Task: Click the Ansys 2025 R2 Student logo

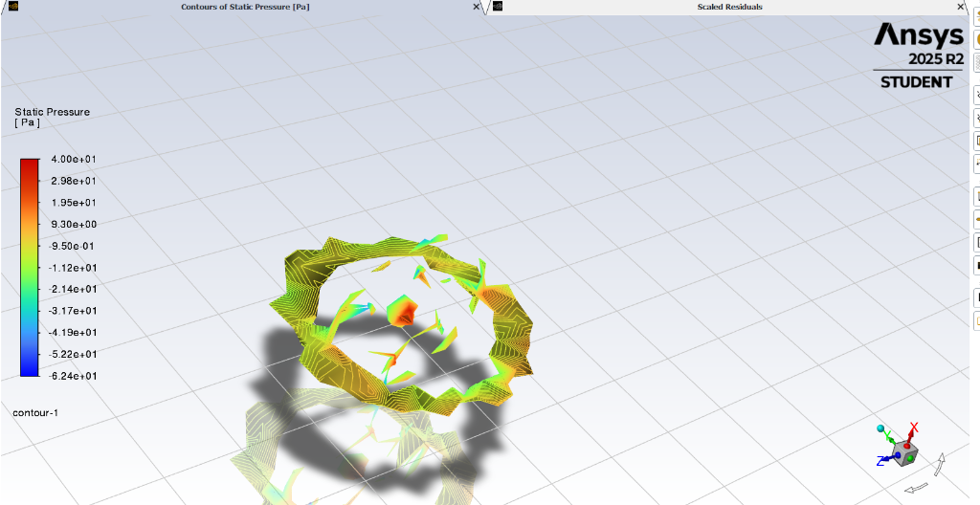Action: (x=918, y=56)
